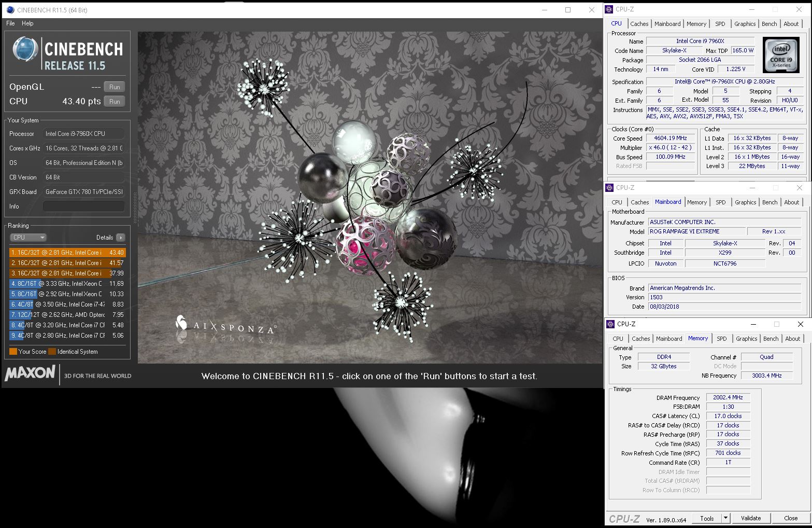Click the MAXON logo
The image size is (812, 528).
pos(30,373)
